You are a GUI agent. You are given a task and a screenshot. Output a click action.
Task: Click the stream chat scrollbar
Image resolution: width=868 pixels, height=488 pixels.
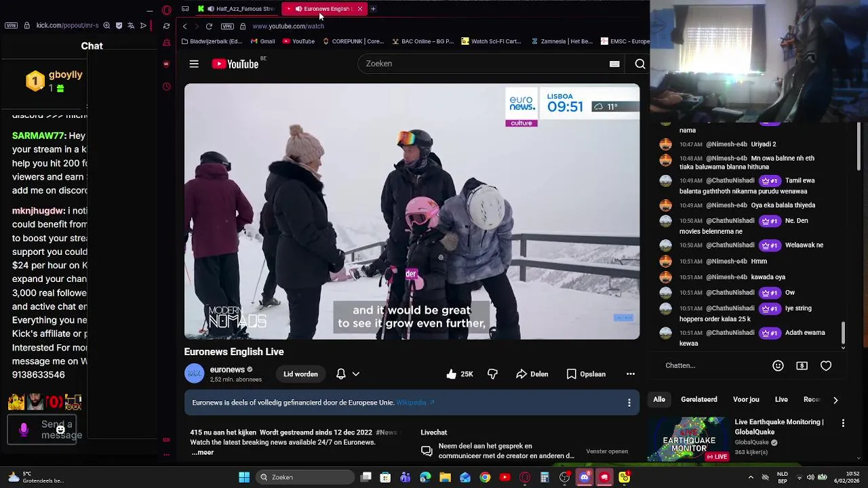[843, 334]
